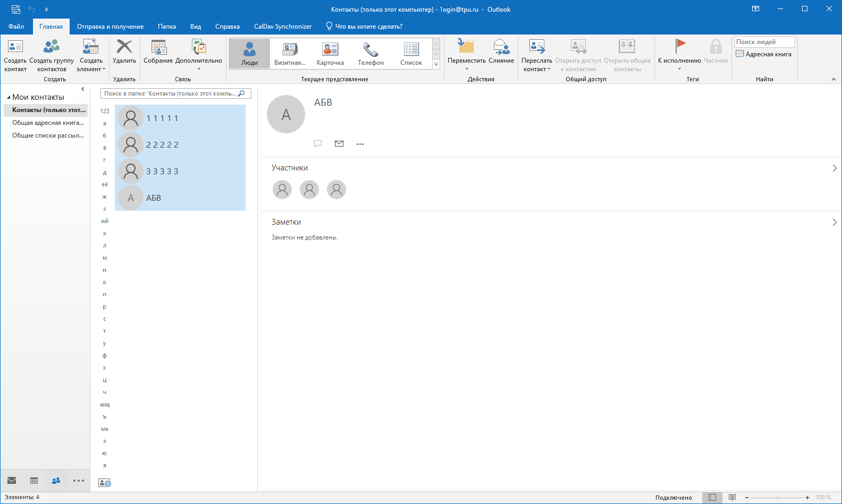Click the email envelope icon for АБВ
This screenshot has height=504, width=842.
tap(339, 144)
